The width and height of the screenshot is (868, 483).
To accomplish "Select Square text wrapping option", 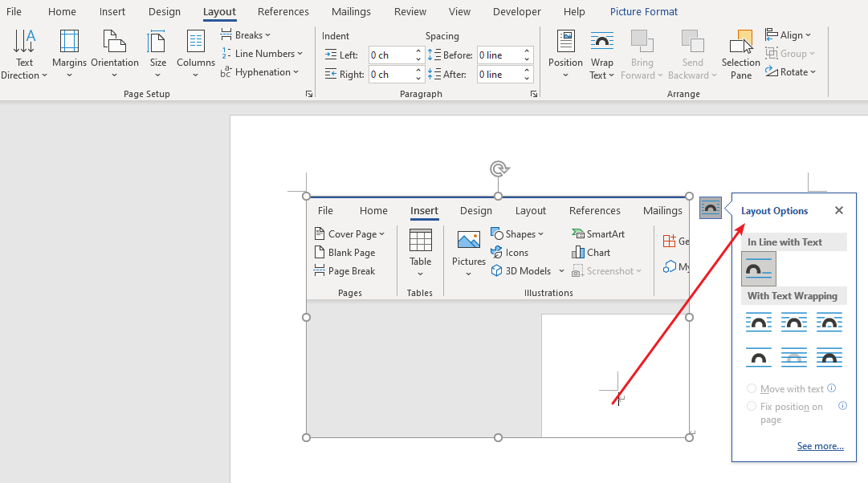I will tap(759, 322).
